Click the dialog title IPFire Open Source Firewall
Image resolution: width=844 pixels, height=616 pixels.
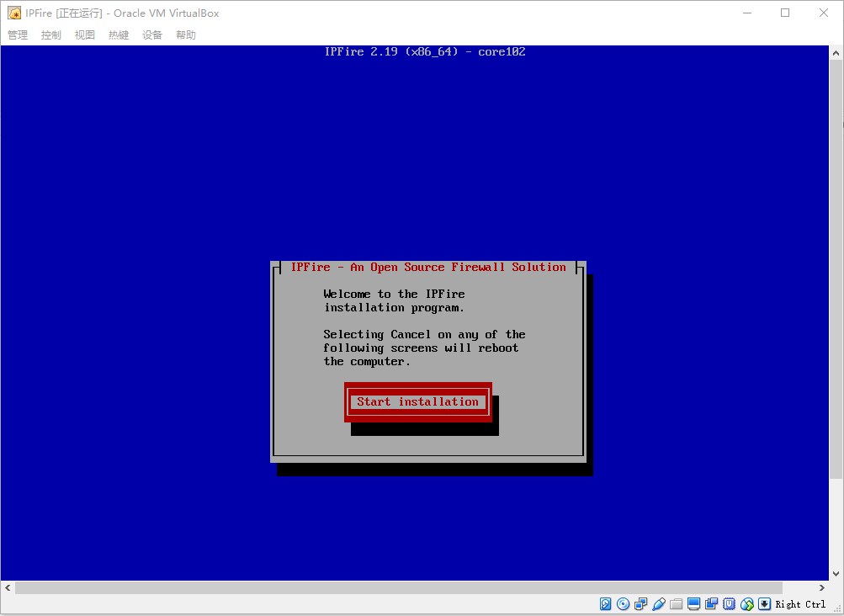coord(428,267)
